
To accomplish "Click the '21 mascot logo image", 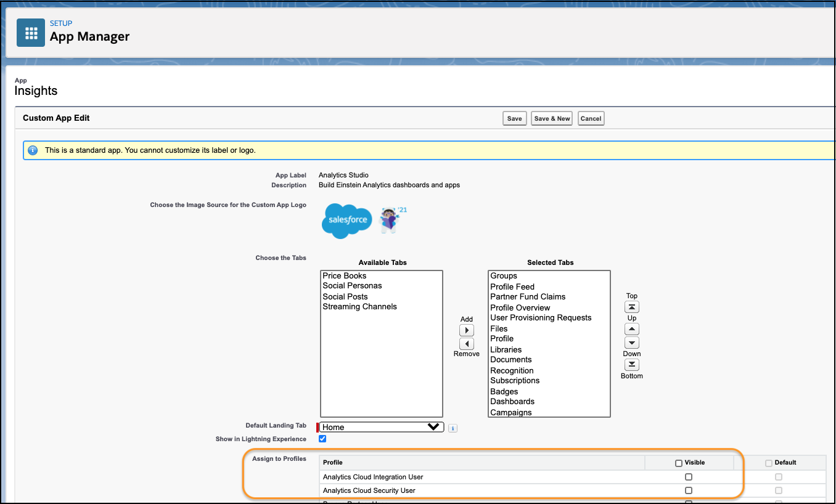I will click(392, 220).
